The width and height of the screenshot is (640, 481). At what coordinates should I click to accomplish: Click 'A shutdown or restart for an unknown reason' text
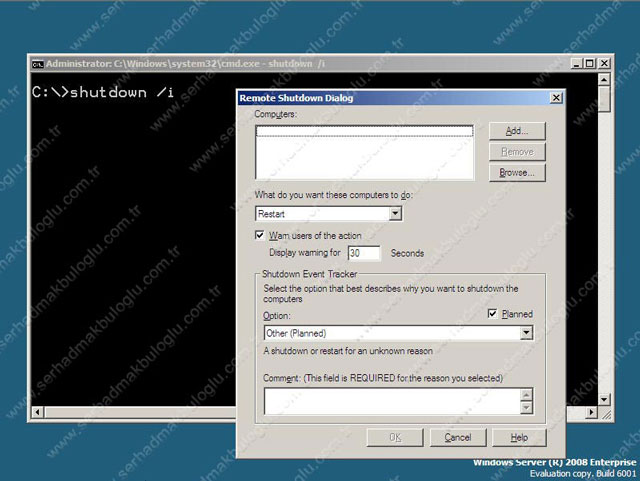click(x=348, y=351)
